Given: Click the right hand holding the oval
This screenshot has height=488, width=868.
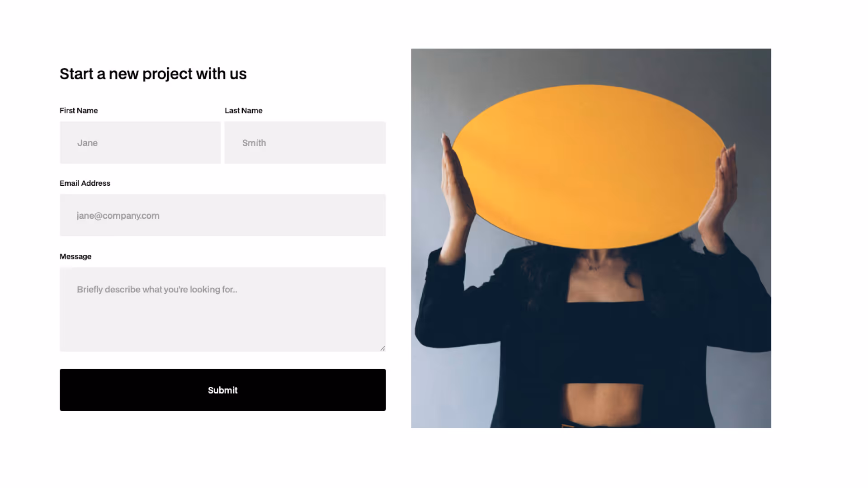Looking at the screenshot, I should (x=720, y=194).
